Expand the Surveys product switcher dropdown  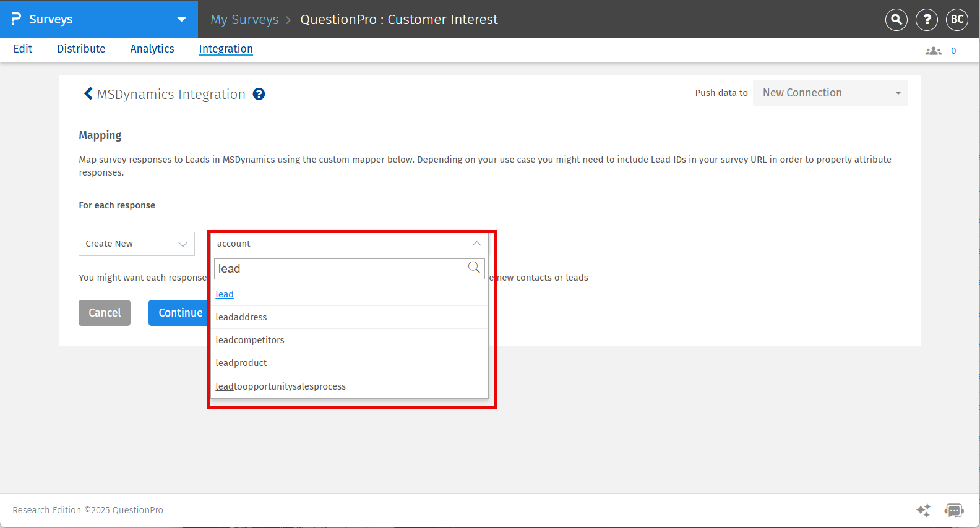(181, 19)
